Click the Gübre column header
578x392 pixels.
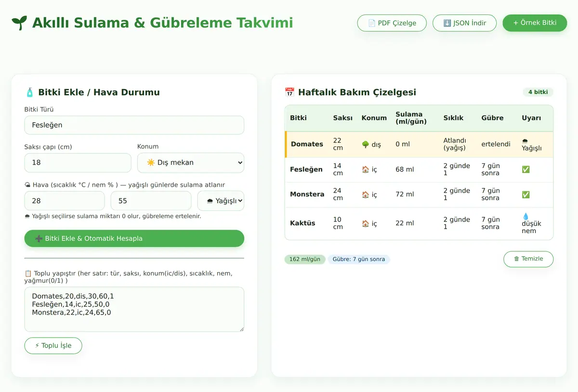click(492, 118)
